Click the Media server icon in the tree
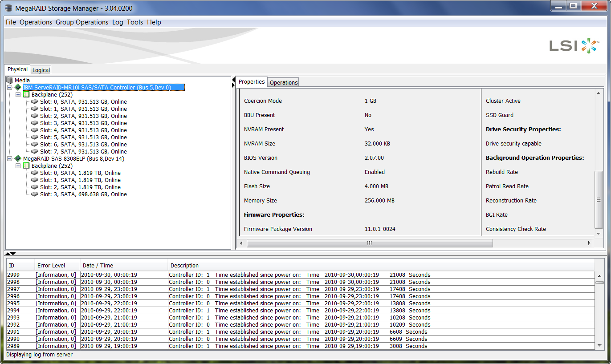The height and width of the screenshot is (364, 611). click(x=10, y=80)
